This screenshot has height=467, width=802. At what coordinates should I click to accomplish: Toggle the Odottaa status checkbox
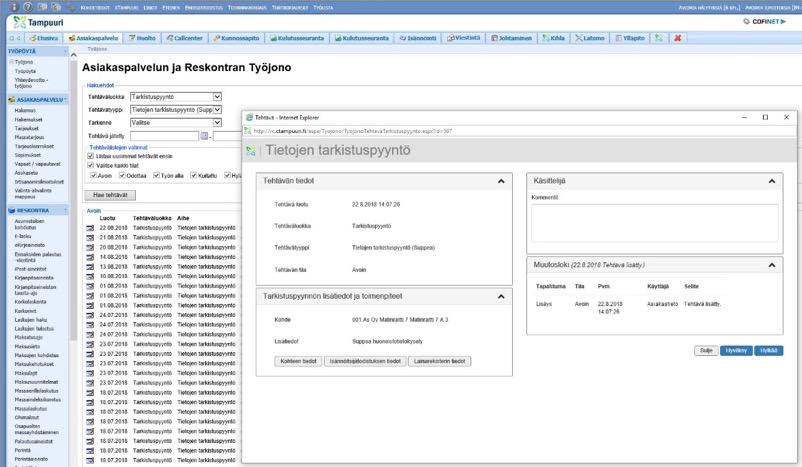pyautogui.click(x=122, y=175)
